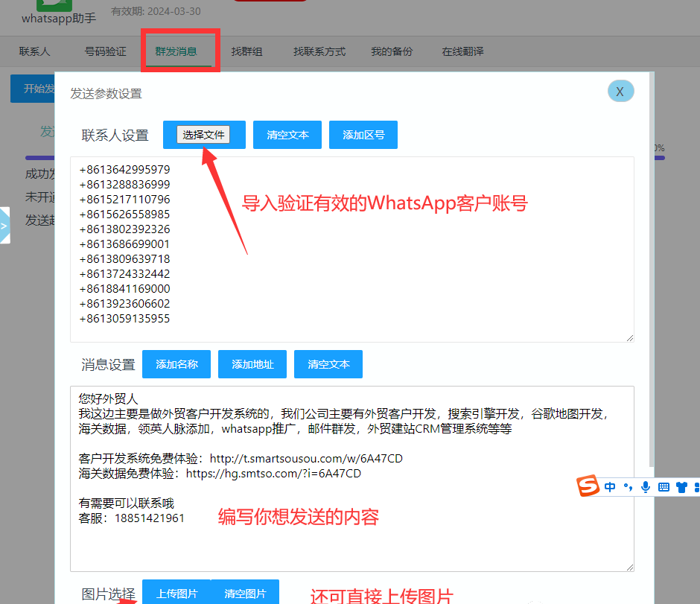Image resolution: width=700 pixels, height=604 pixels.
Task: Click phone number +8615626558985
Action: click(x=124, y=214)
